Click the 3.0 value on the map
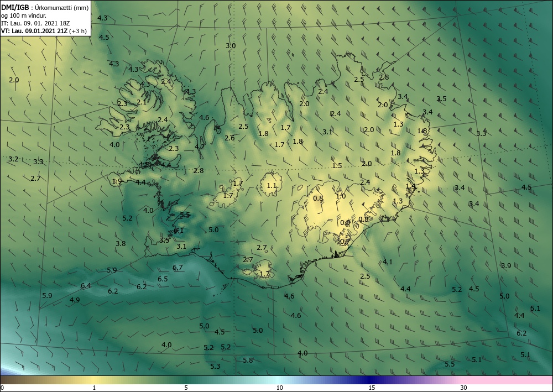The width and height of the screenshot is (553, 392). tap(231, 46)
